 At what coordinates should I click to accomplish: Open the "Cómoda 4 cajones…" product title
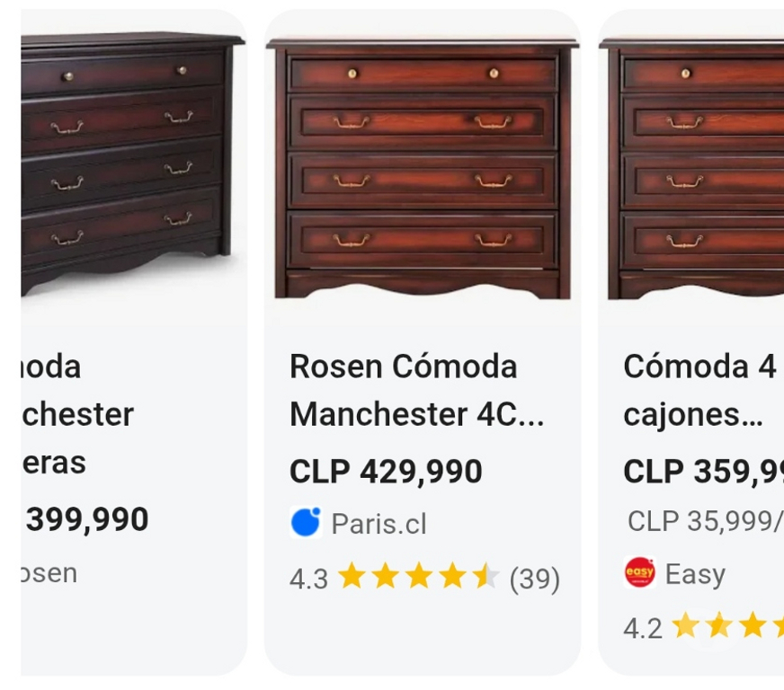(699, 391)
